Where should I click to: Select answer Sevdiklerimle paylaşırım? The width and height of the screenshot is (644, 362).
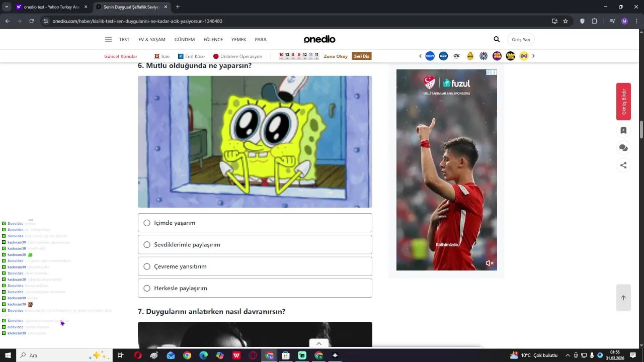255,244
